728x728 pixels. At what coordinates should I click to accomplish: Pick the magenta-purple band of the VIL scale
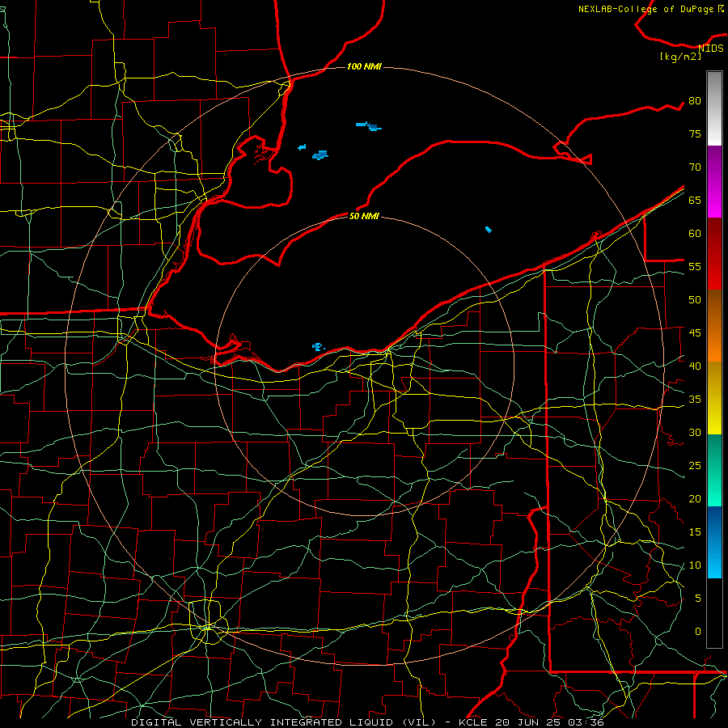[714, 181]
